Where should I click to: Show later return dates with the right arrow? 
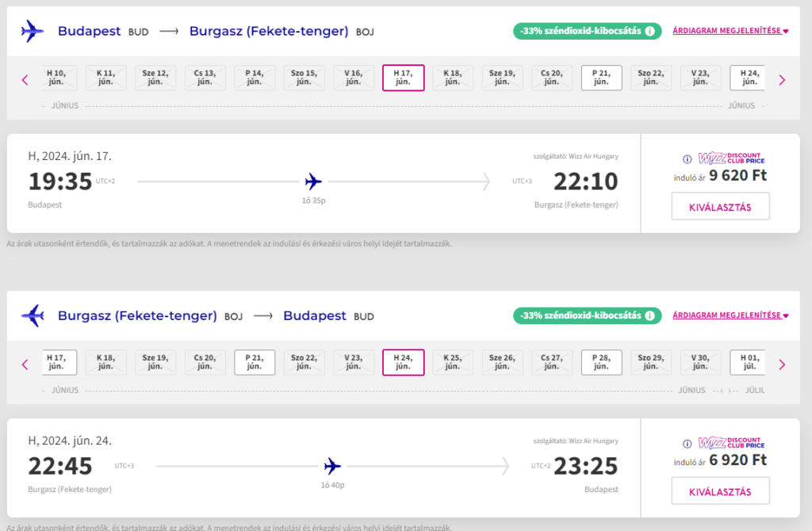[782, 365]
